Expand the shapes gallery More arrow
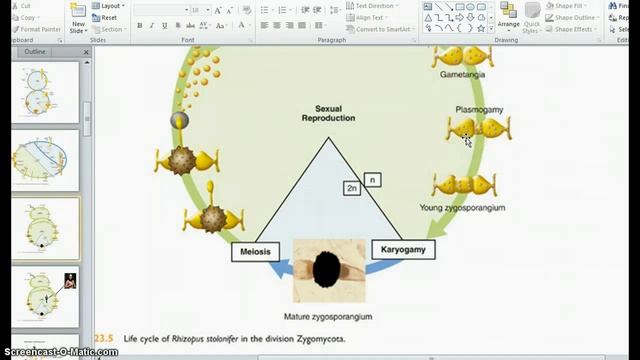The image size is (640, 360). (491, 29)
